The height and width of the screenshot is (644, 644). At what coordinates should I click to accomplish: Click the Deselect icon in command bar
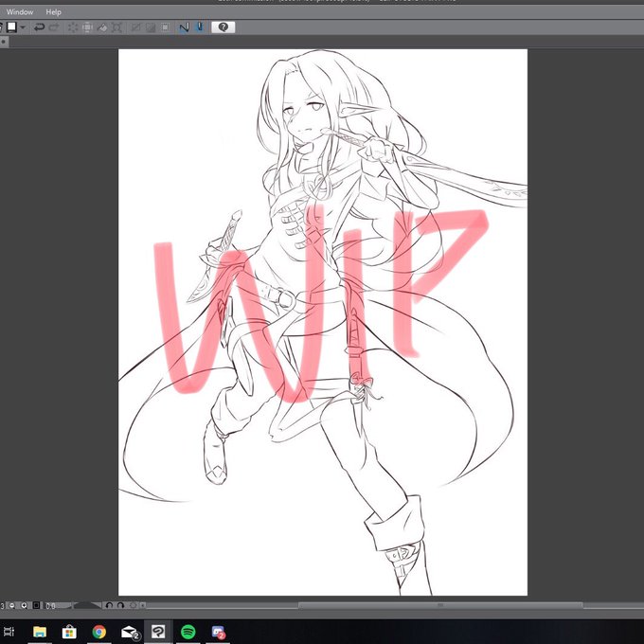pos(135,27)
